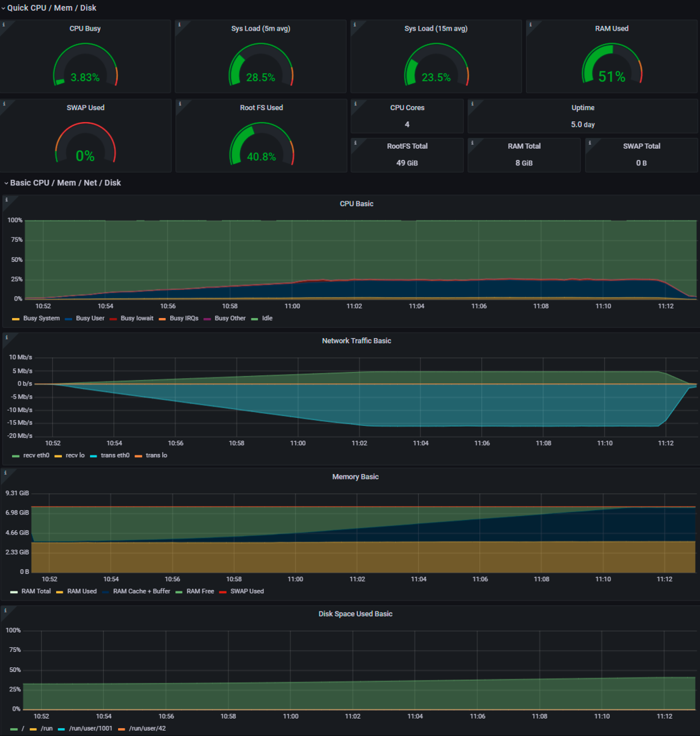Image resolution: width=700 pixels, height=736 pixels.
Task: Click the Disk Space Used Basic title
Action: pyautogui.click(x=355, y=614)
